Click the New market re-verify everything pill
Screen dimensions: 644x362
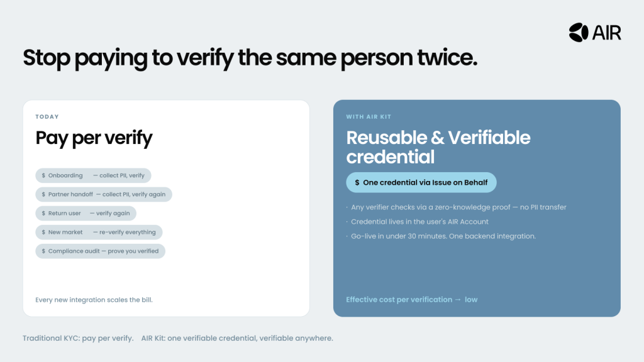coord(99,233)
